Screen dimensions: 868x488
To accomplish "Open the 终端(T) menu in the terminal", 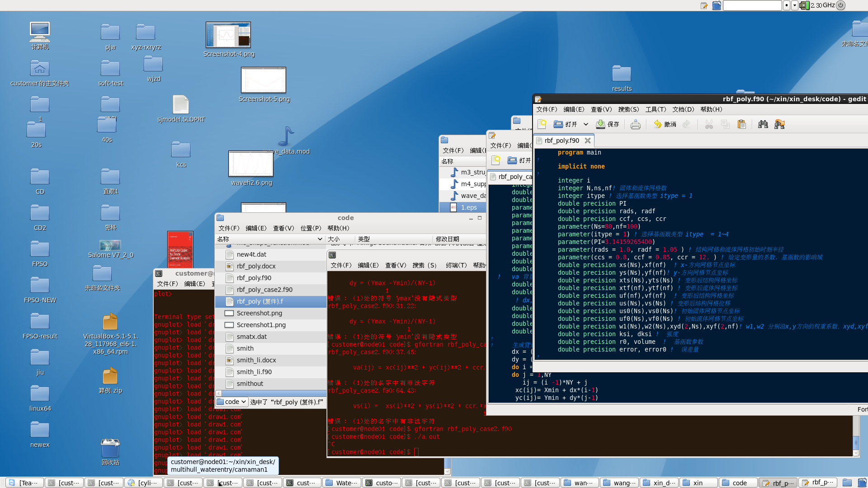I will [456, 265].
